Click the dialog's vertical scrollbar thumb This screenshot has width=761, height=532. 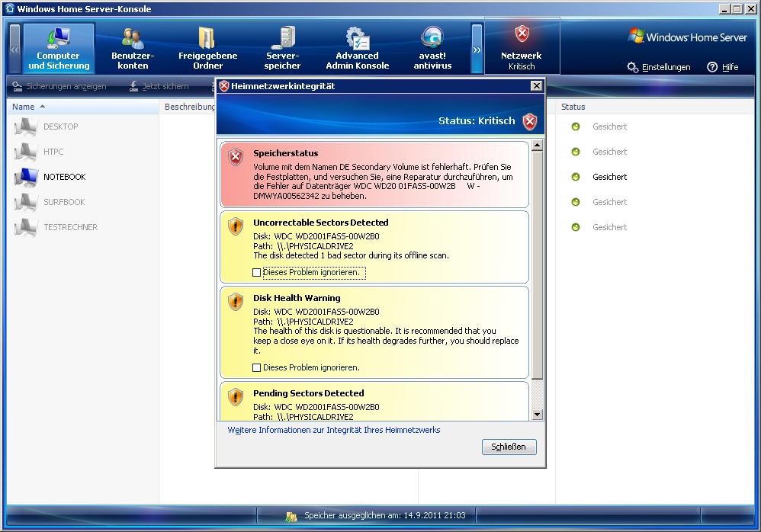[537, 264]
